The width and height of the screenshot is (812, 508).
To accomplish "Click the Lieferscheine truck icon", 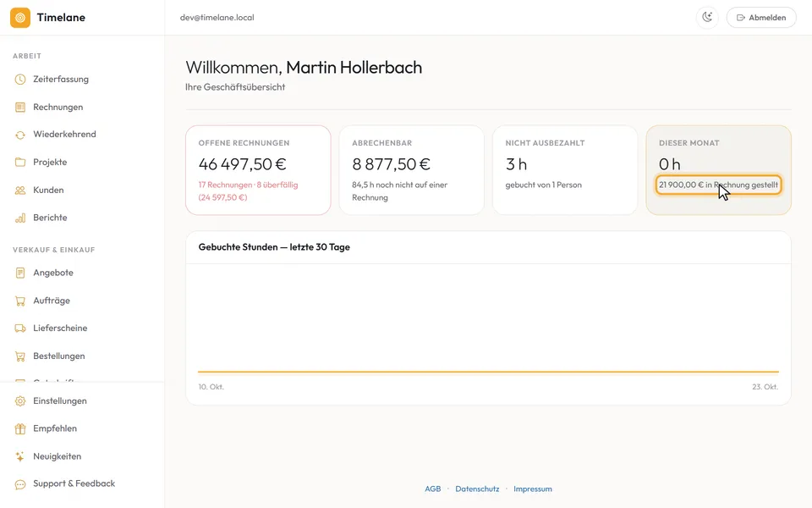I will pos(20,329).
